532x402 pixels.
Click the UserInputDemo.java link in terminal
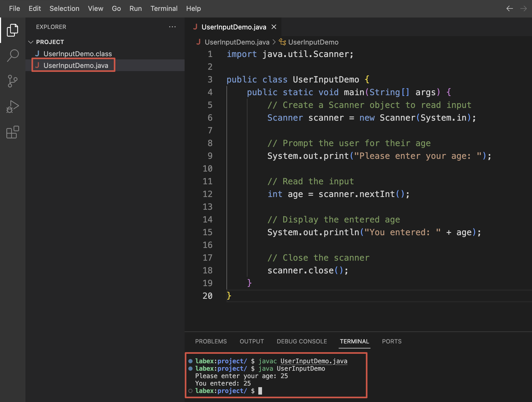314,361
